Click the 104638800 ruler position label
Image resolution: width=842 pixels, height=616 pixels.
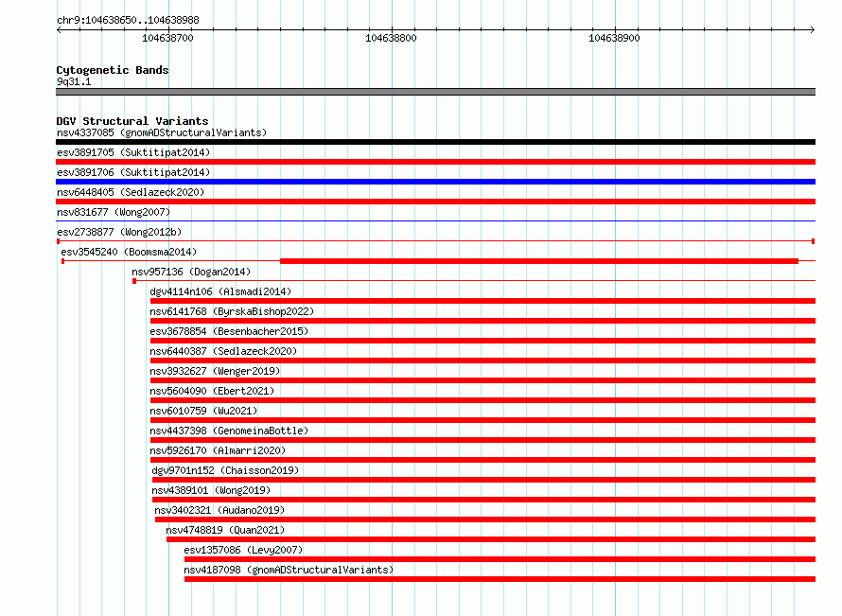click(391, 38)
